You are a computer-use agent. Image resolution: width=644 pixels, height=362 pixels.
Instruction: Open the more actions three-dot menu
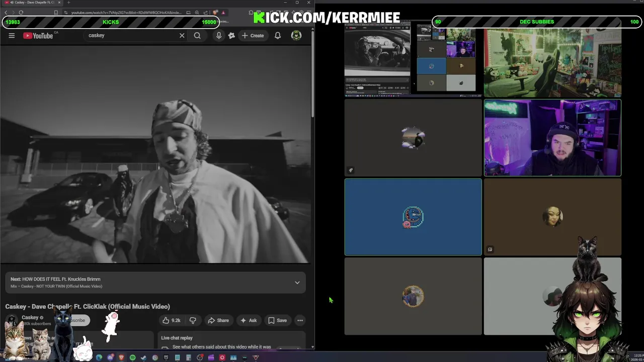(300, 320)
